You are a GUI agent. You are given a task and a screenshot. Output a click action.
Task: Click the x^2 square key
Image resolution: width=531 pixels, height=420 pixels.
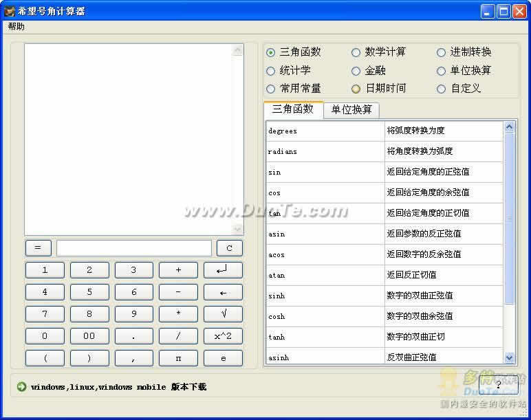tap(223, 336)
